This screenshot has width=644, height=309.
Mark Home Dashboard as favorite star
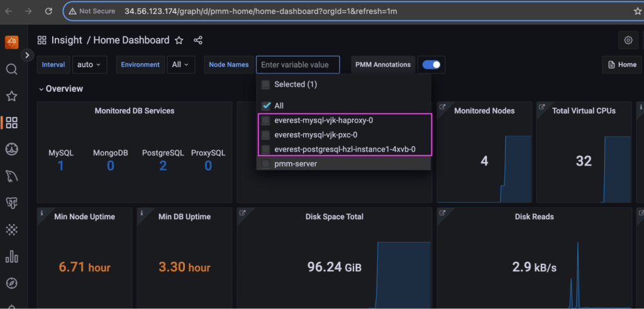179,40
